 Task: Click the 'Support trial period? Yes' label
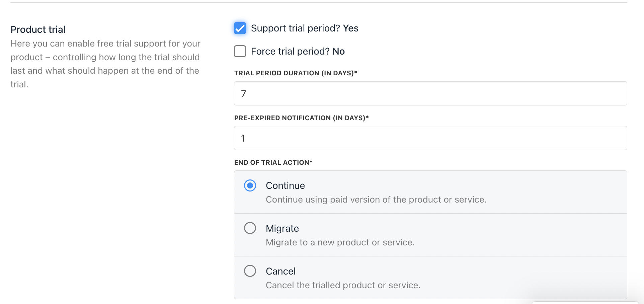click(305, 28)
